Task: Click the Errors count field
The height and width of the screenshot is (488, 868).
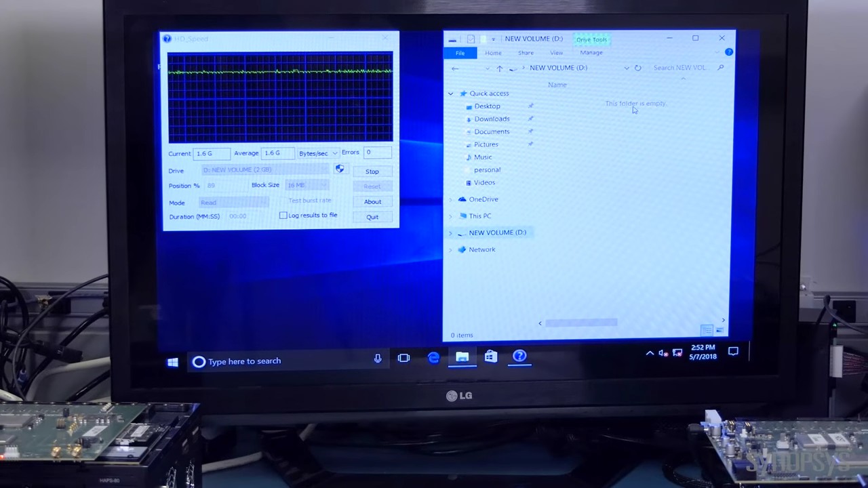Action: [377, 152]
